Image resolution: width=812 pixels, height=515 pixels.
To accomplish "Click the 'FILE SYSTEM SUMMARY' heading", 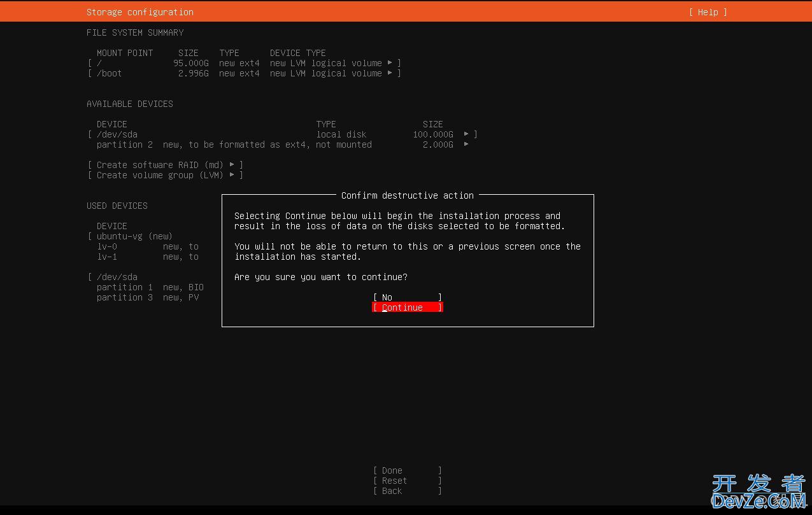I will tap(135, 32).
